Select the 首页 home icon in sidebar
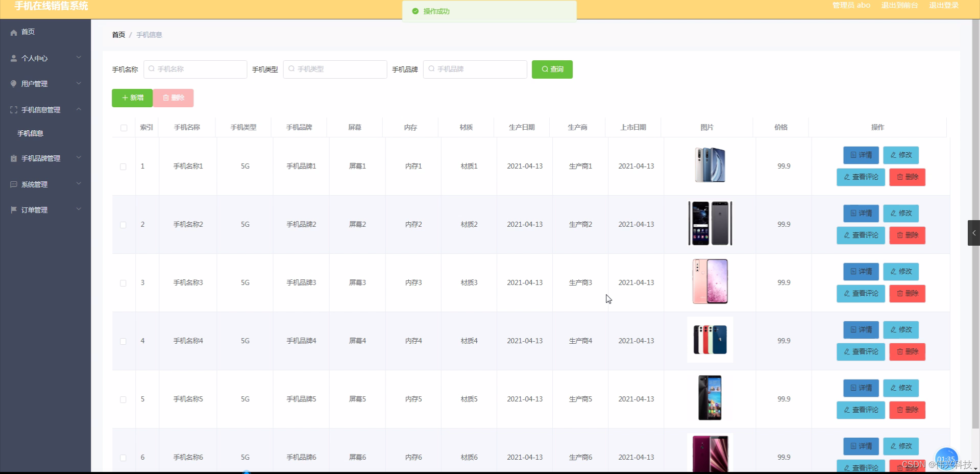Viewport: 980px width, 474px height. tap(13, 32)
